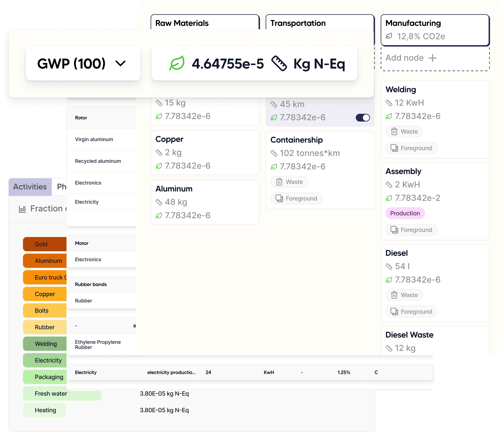Click the layers icon in Containership Foreground tag
This screenshot has height=432, width=504.
[x=279, y=198]
